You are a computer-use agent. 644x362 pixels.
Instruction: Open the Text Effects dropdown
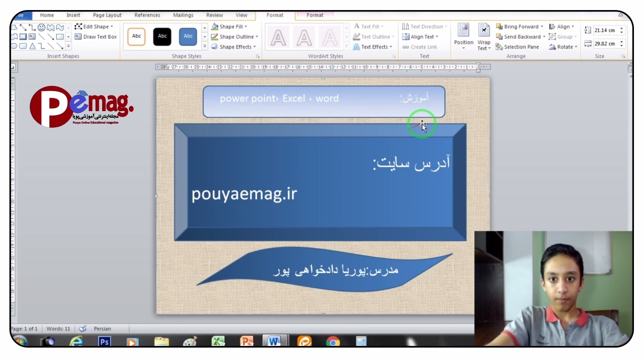(x=373, y=47)
